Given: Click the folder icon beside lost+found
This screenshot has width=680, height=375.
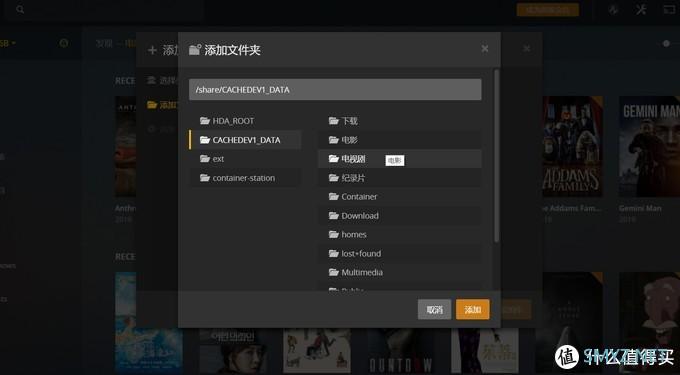Looking at the screenshot, I should 333,254.
